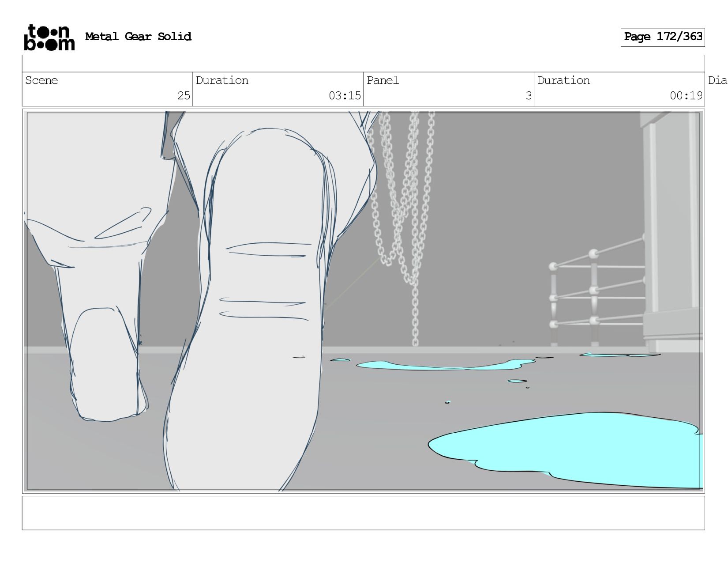Click the 'Panel' header label
This screenshot has width=728, height=563.
tap(383, 80)
